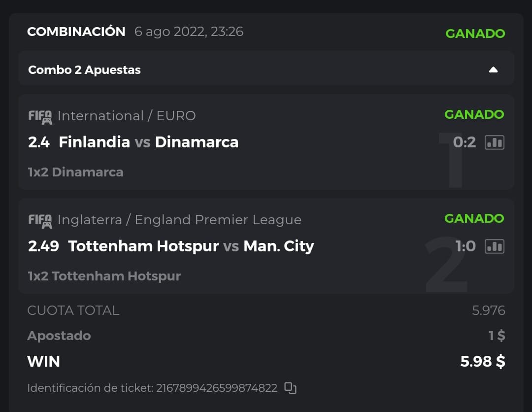Copy the ticket identification number
This screenshot has width=532, height=412.
click(291, 388)
